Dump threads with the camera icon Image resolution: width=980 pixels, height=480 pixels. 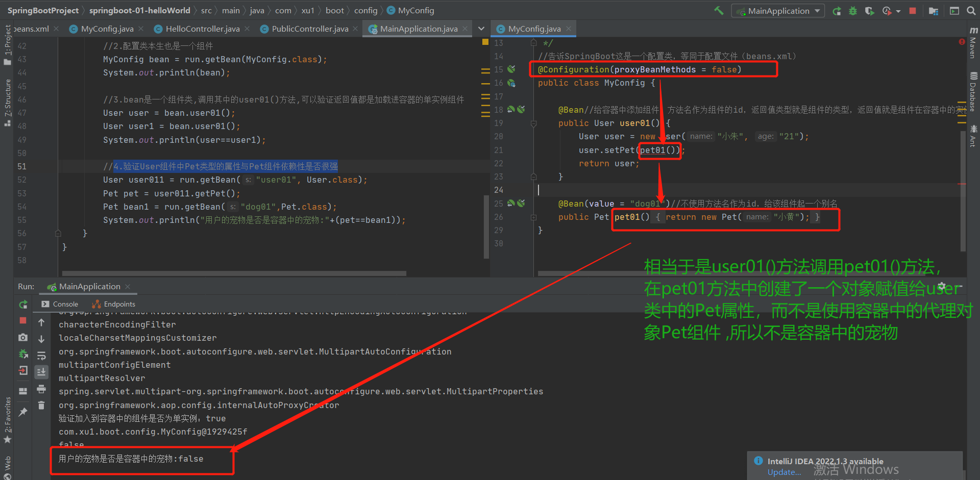click(23, 337)
